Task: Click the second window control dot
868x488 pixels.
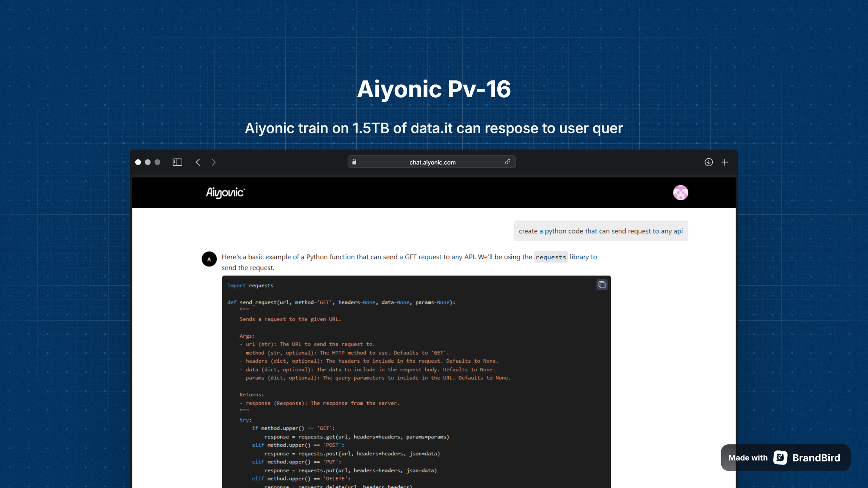Action: pos(148,162)
